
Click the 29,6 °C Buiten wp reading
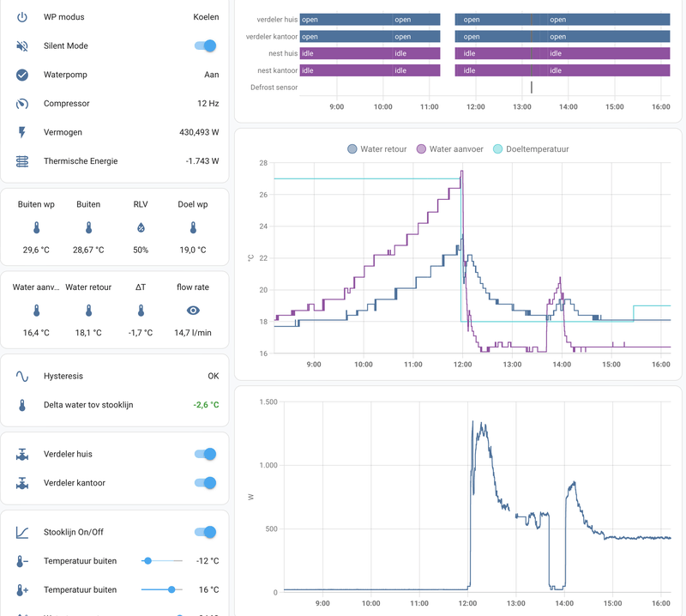pos(36,250)
